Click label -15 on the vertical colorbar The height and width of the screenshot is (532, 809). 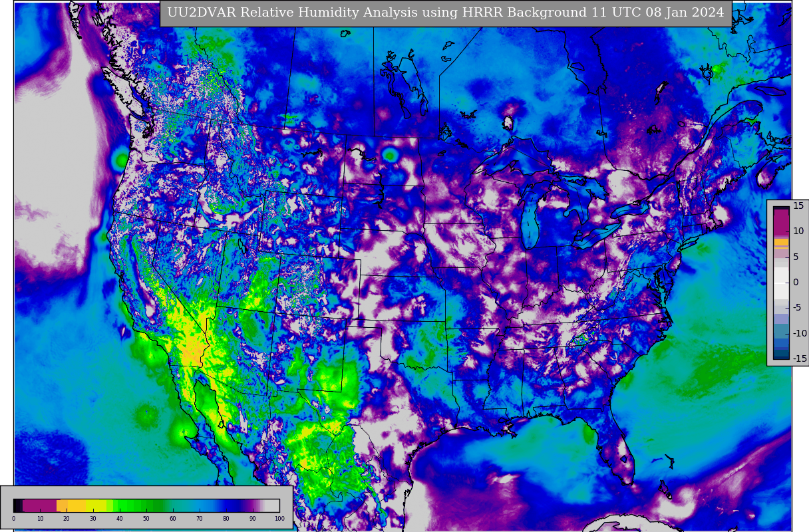tap(799, 358)
